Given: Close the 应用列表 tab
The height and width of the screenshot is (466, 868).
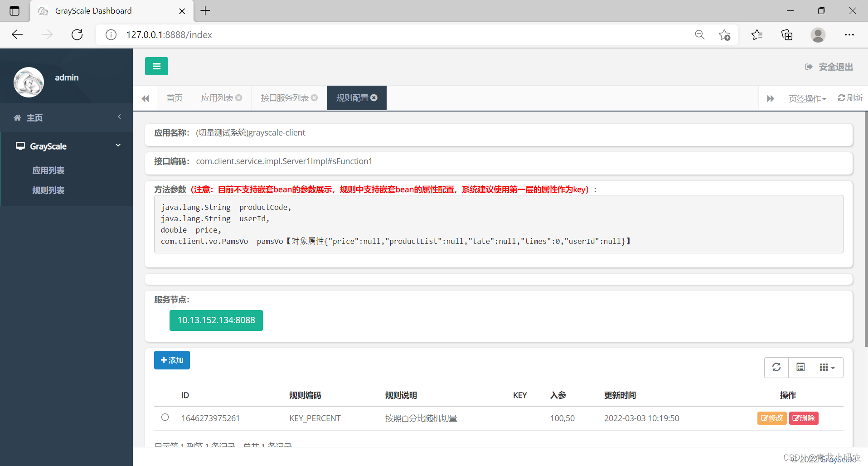Looking at the screenshot, I should [239, 98].
